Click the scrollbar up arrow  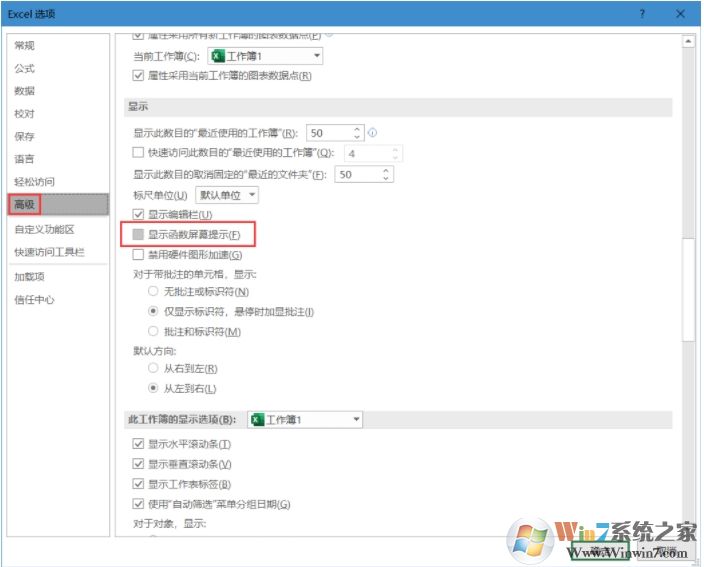[688, 41]
